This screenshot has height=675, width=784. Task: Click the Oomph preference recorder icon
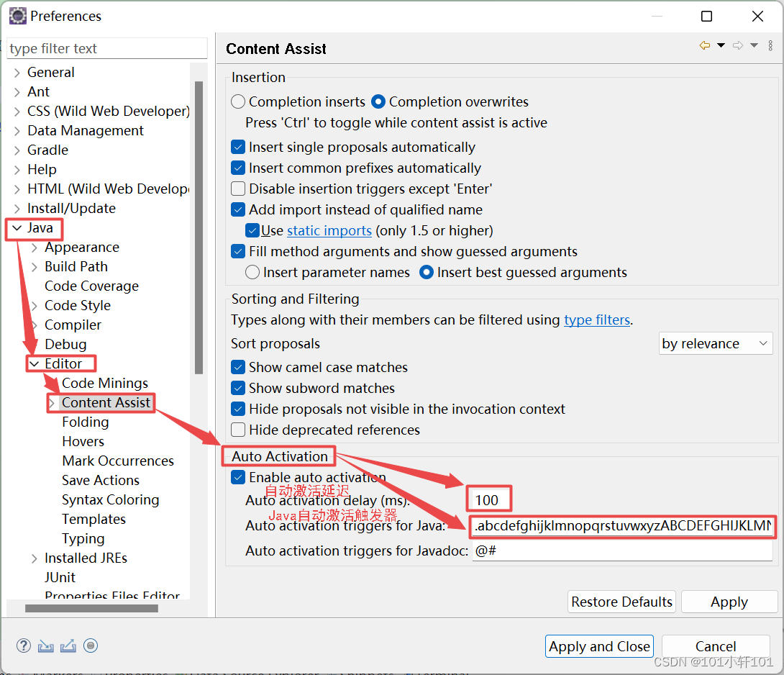(91, 645)
